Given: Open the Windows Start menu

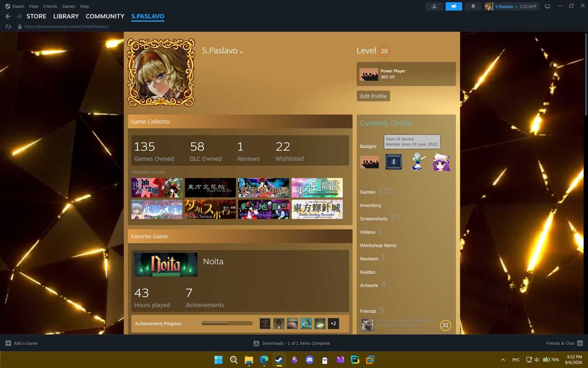Looking at the screenshot, I should (218, 360).
